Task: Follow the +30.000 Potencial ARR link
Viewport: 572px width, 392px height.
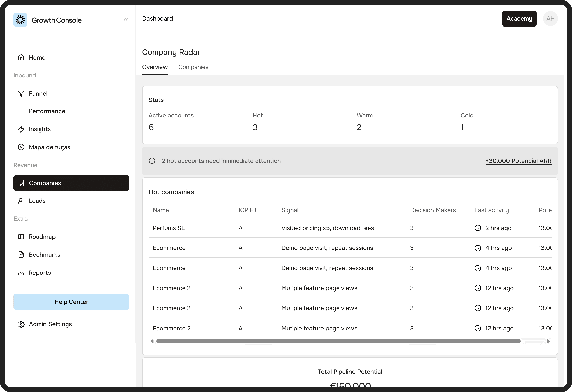Action: [518, 161]
